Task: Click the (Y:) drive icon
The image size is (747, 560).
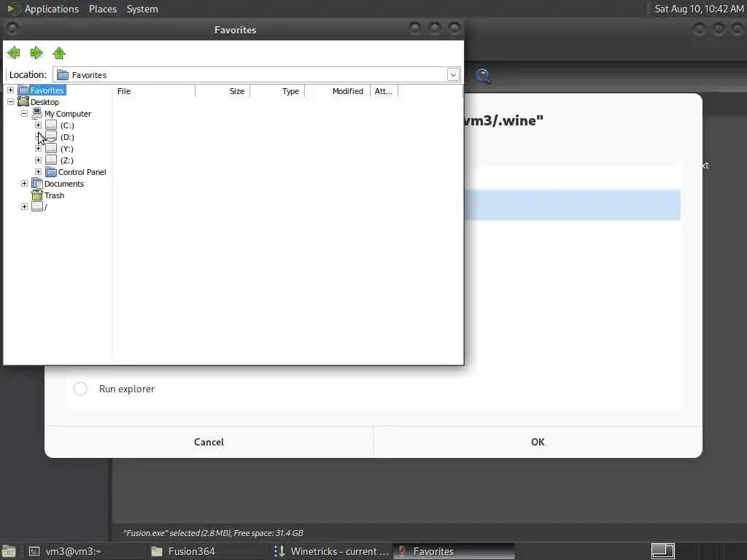Action: coord(51,149)
